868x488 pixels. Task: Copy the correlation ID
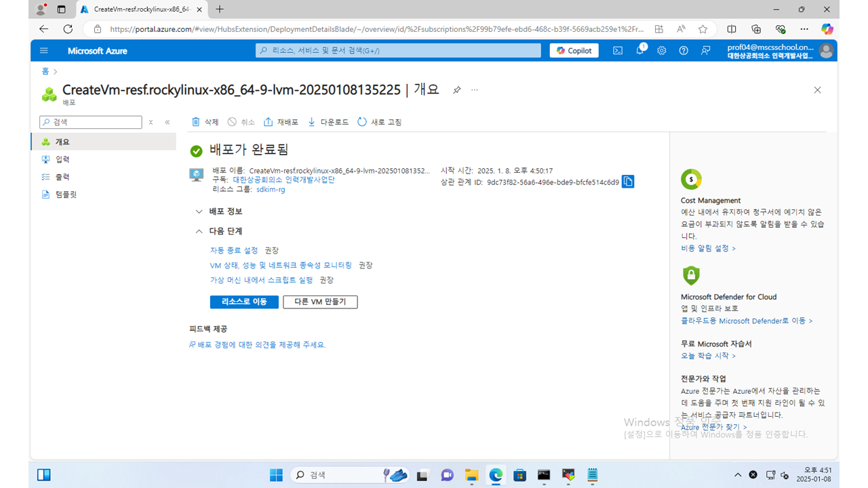tap(628, 182)
